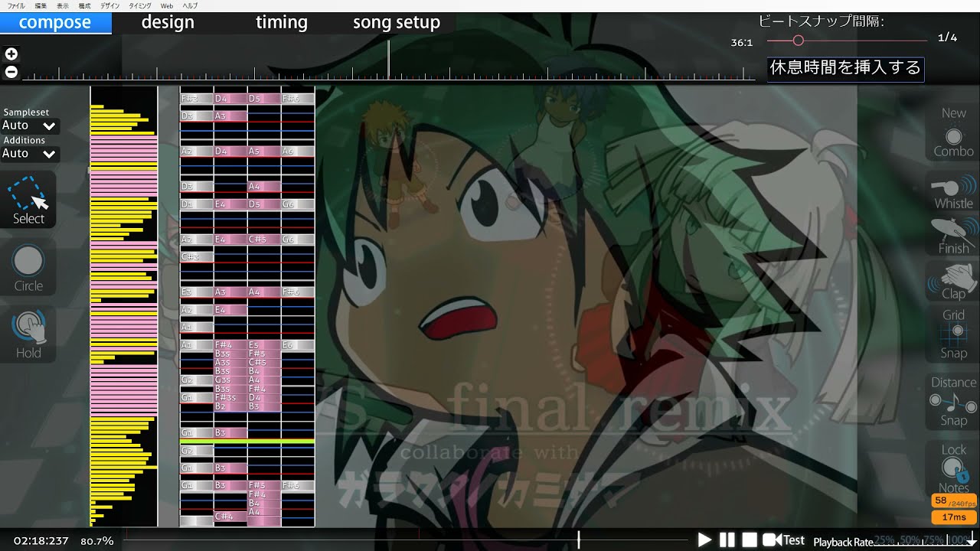980x551 pixels.
Task: Choose the Select tool
Action: [x=28, y=201]
